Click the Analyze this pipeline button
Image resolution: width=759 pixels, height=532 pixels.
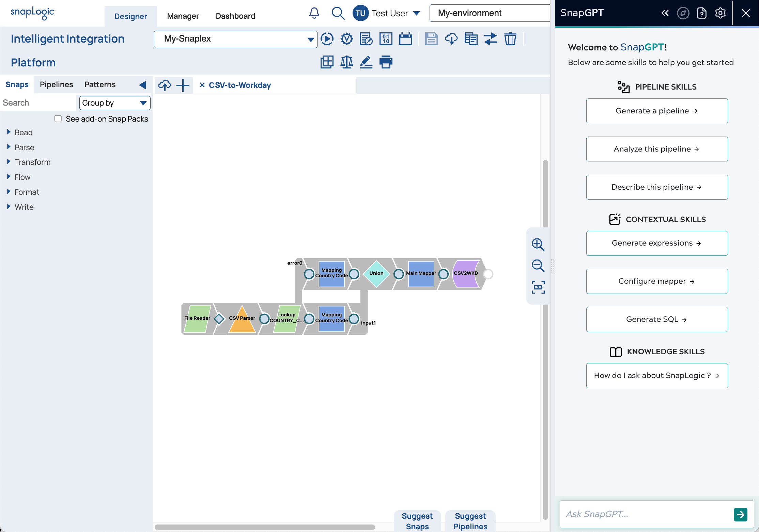(x=657, y=149)
